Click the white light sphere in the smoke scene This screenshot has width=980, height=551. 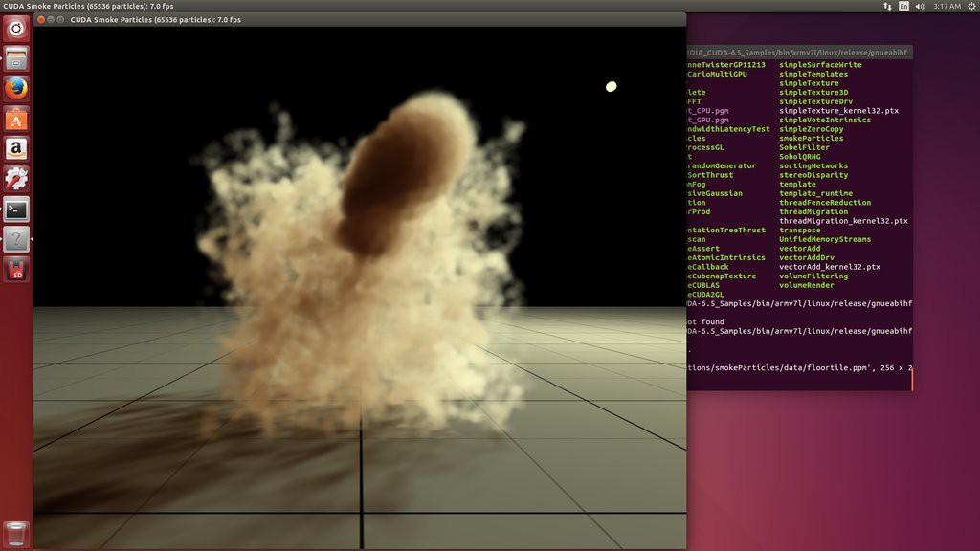pyautogui.click(x=612, y=87)
